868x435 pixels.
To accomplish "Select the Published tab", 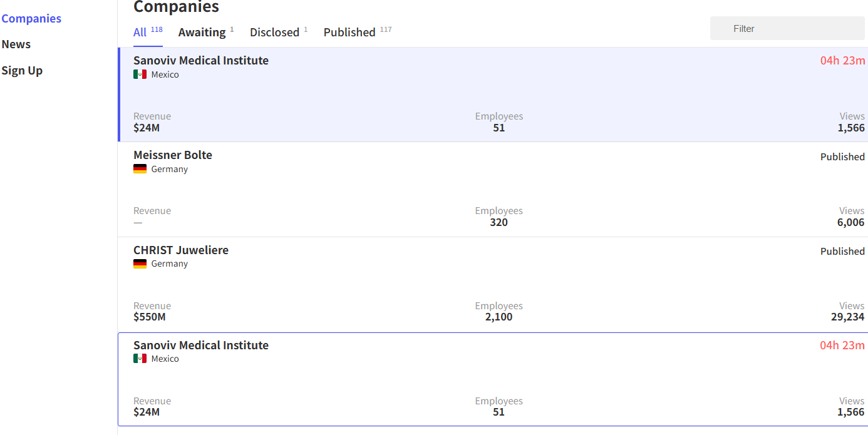I will coord(349,32).
